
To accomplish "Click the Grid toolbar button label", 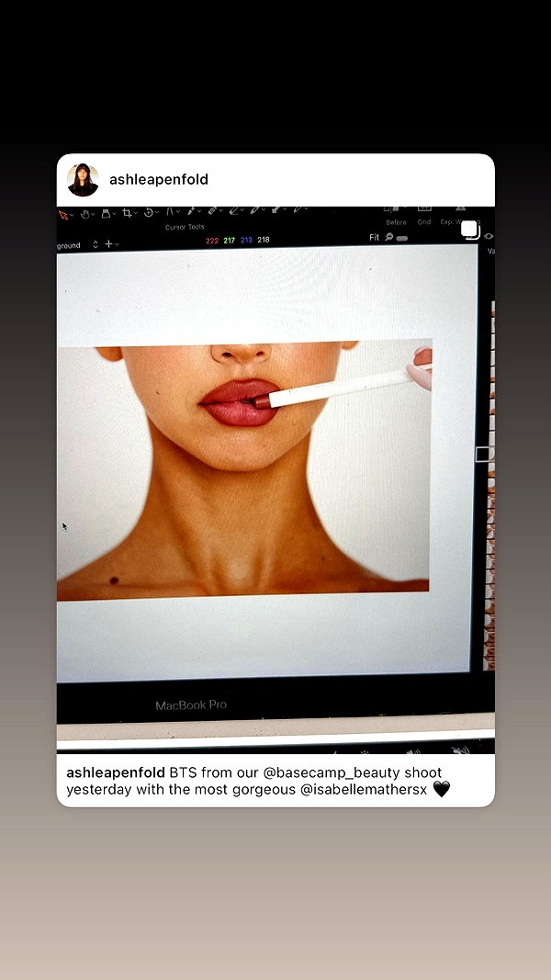I will click(x=424, y=222).
